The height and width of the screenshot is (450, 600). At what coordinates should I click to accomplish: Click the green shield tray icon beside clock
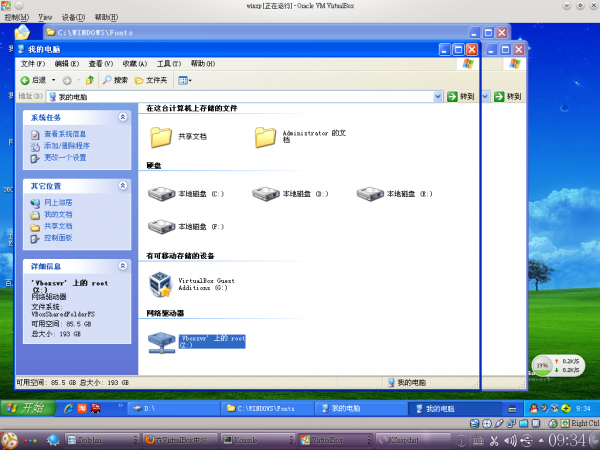coord(566,409)
